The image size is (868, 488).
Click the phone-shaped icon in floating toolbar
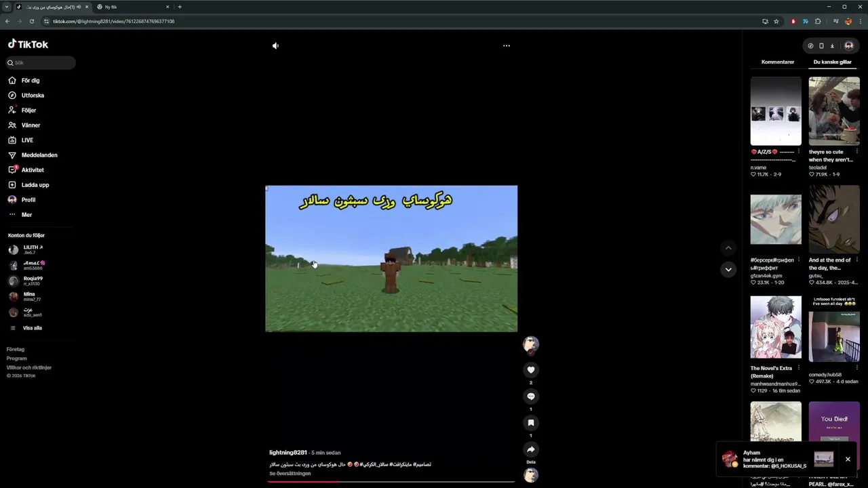coord(821,45)
